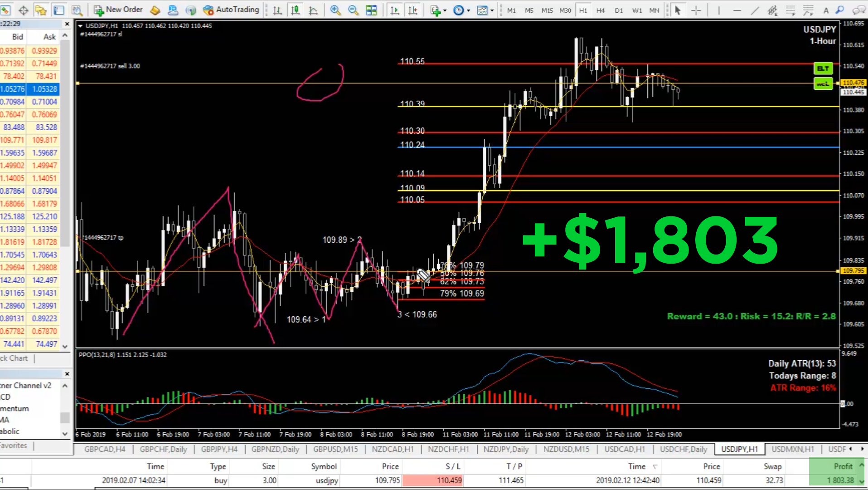Screen dimensions: 868x490
Task: Open the Strategy Tester icon
Action: (77, 10)
